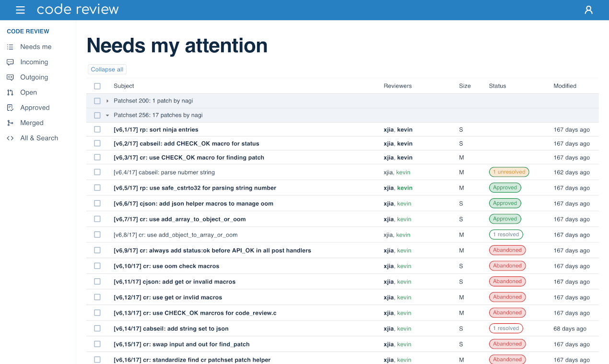The height and width of the screenshot is (364, 609).
Task: Click '68 days ago' modified value
Action: point(570,329)
